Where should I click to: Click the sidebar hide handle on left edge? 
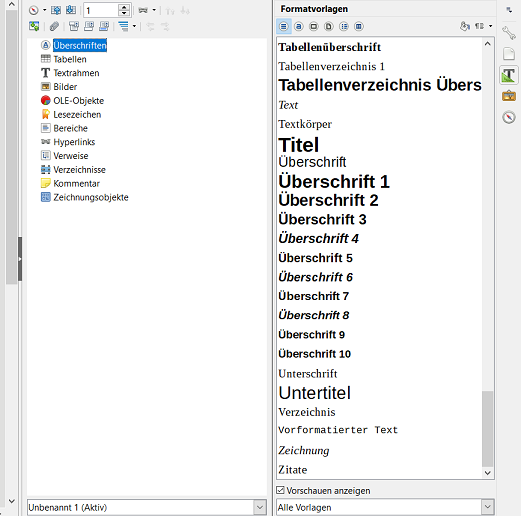pyautogui.click(x=20, y=259)
